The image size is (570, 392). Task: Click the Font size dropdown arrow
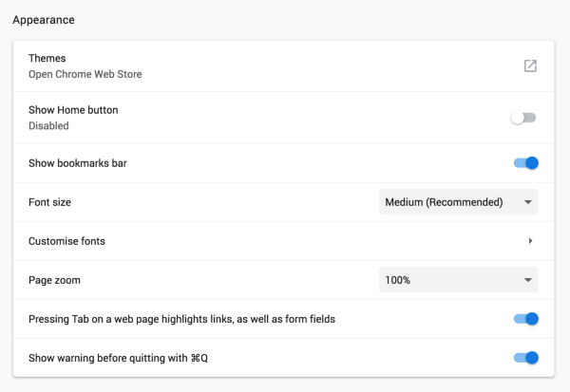point(527,202)
